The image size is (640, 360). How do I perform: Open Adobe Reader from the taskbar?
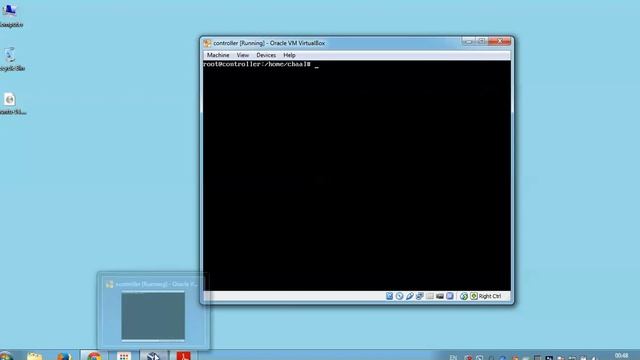[183, 356]
